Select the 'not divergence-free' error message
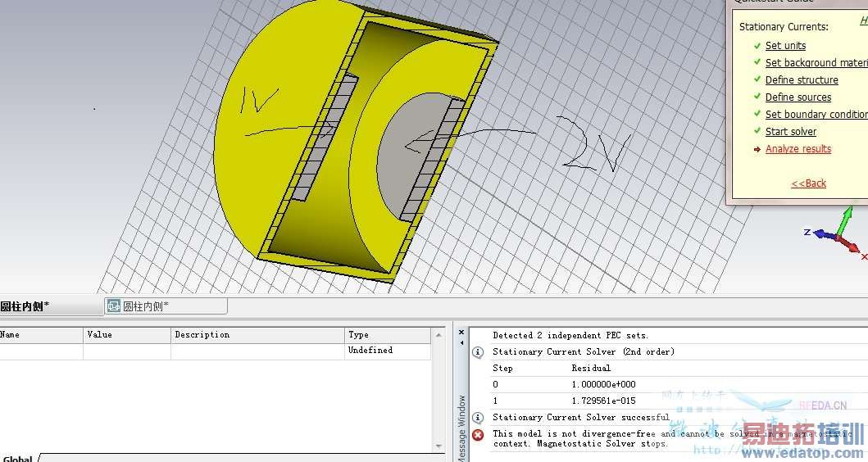The image size is (868, 462). pyautogui.click(x=672, y=439)
